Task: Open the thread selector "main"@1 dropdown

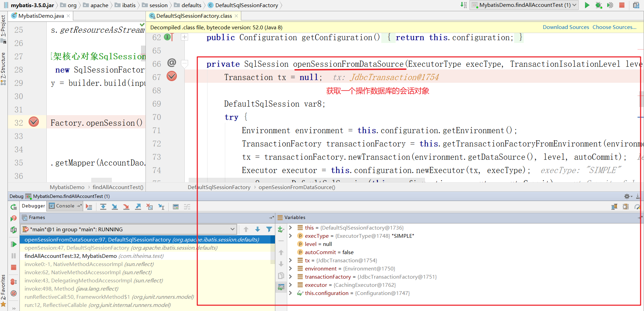Action: pyautogui.click(x=128, y=229)
